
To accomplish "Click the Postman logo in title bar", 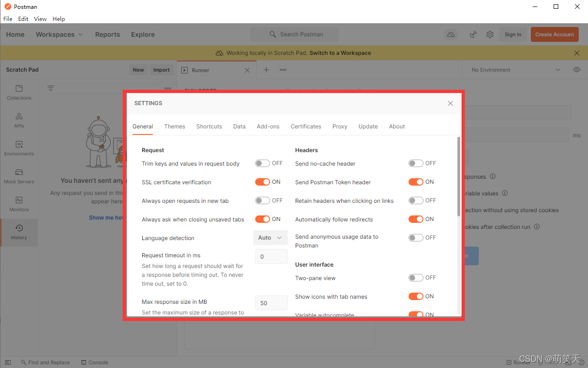I will pyautogui.click(x=8, y=7).
